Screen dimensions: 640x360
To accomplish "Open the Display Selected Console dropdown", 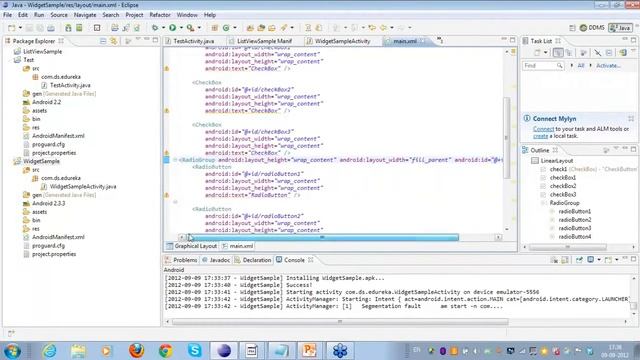I will pos(599,260).
